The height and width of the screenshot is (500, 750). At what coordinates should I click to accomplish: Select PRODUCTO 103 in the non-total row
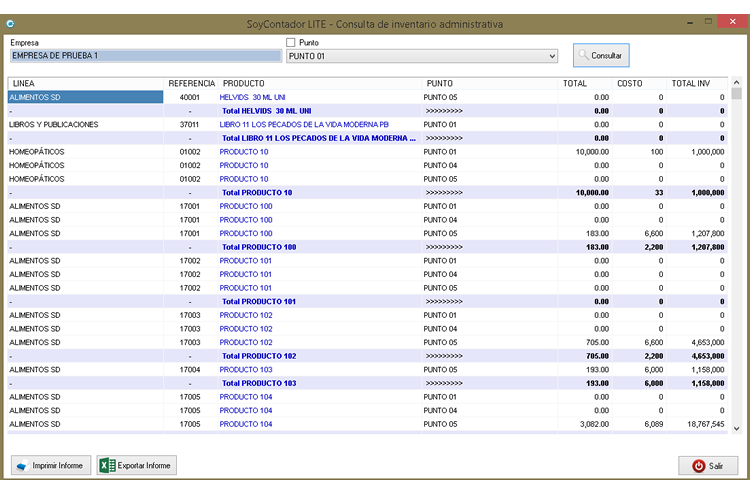246,370
